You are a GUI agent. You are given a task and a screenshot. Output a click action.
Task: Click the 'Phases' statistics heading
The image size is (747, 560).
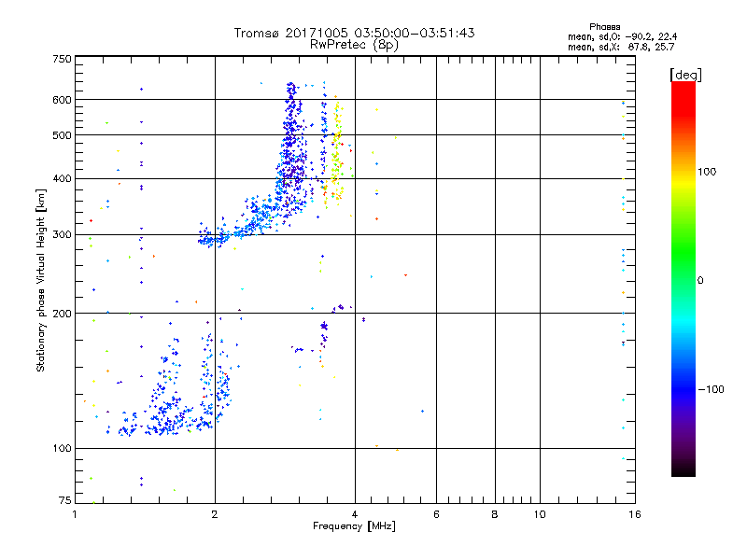click(604, 27)
